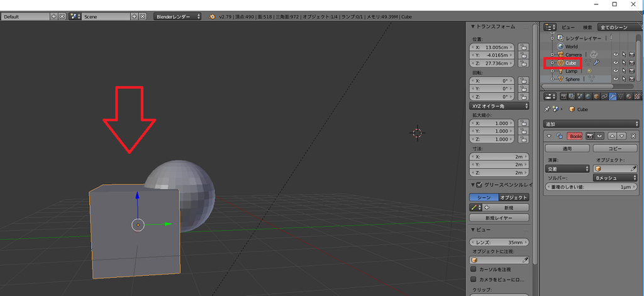Lock the location X value
The height and width of the screenshot is (296, 644).
tap(523, 47)
